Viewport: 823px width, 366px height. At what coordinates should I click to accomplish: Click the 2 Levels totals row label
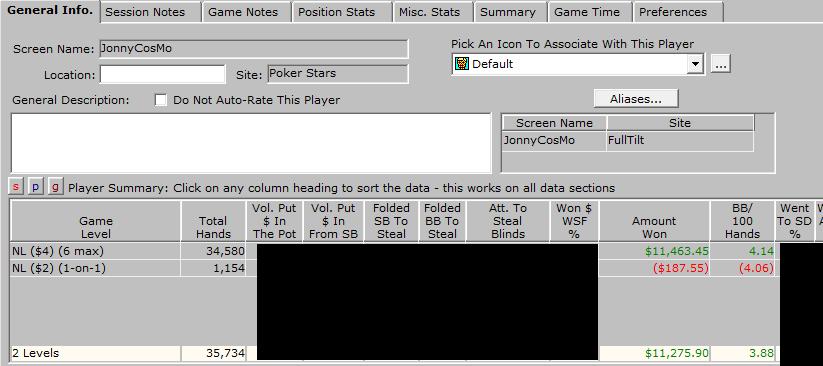click(x=96, y=353)
